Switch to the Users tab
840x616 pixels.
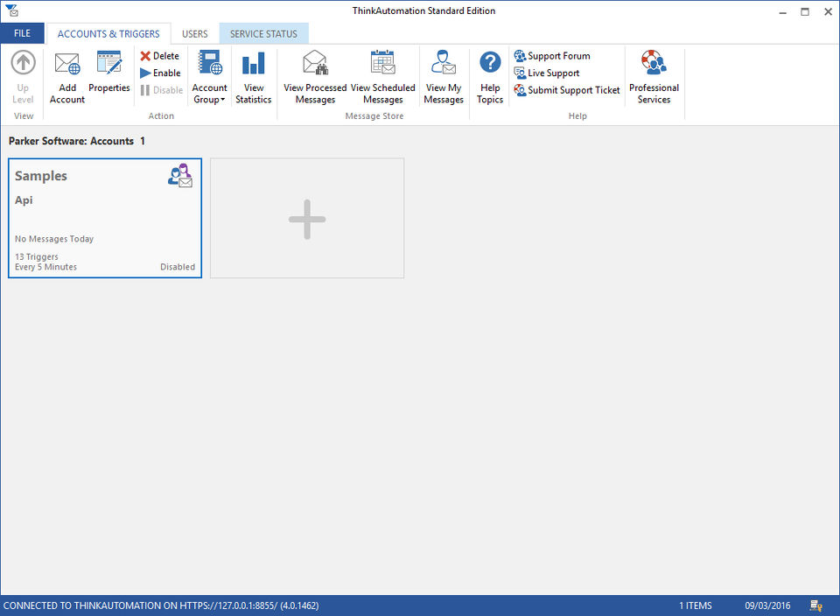[194, 34]
